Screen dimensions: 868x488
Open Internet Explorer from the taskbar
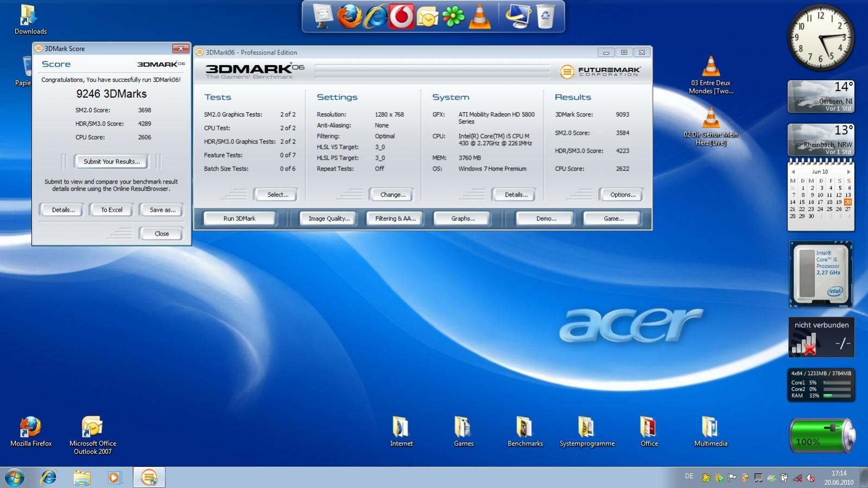[x=49, y=477]
